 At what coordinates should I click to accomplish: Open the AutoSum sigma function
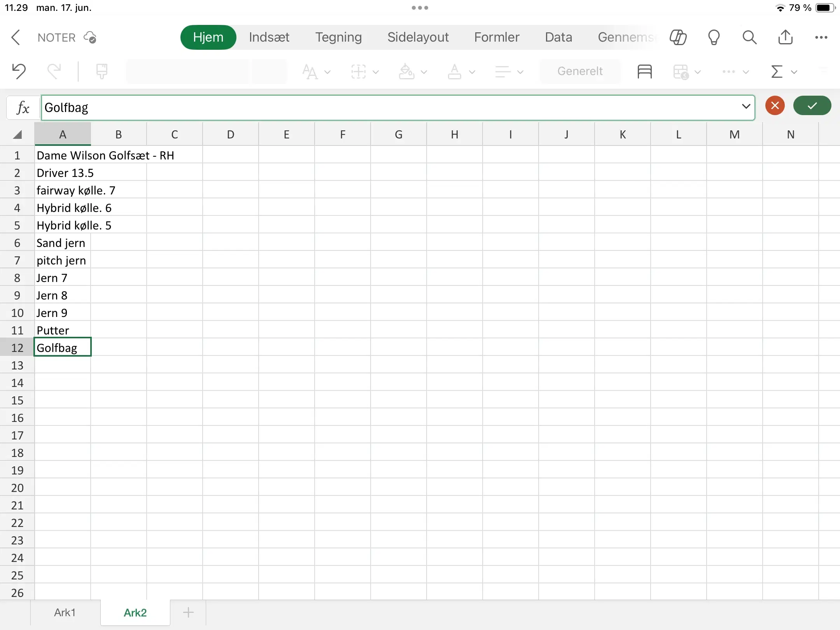(777, 72)
